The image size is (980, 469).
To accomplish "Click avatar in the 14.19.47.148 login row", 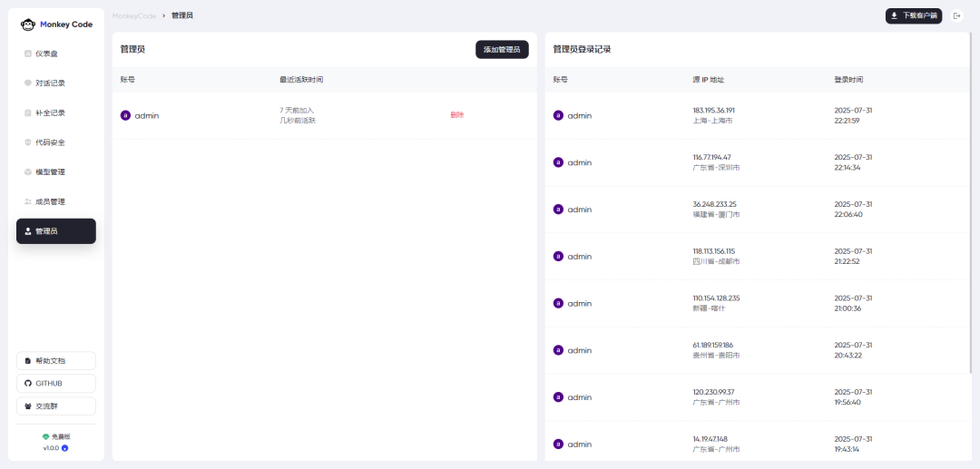I will point(558,444).
